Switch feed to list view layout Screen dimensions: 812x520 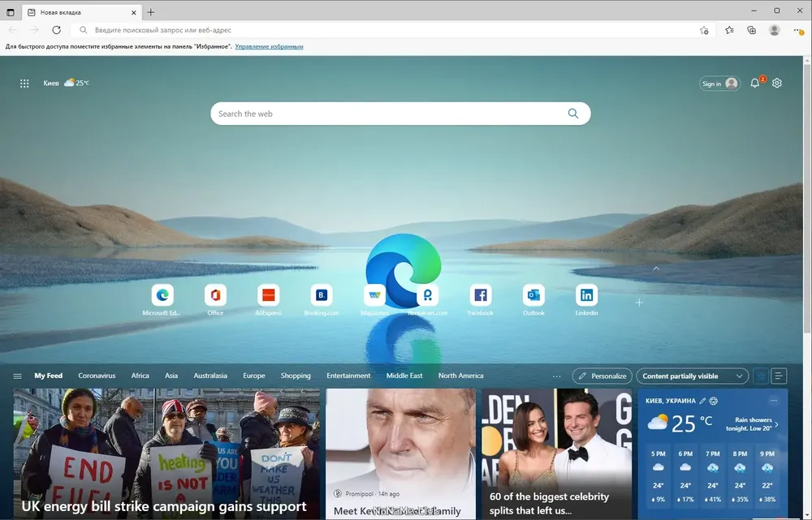[780, 376]
